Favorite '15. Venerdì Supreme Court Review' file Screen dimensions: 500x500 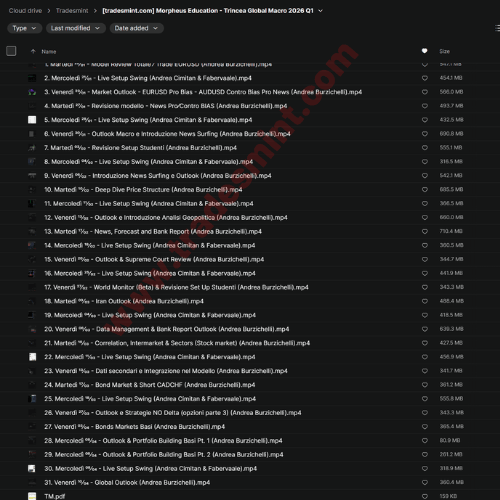(x=425, y=259)
